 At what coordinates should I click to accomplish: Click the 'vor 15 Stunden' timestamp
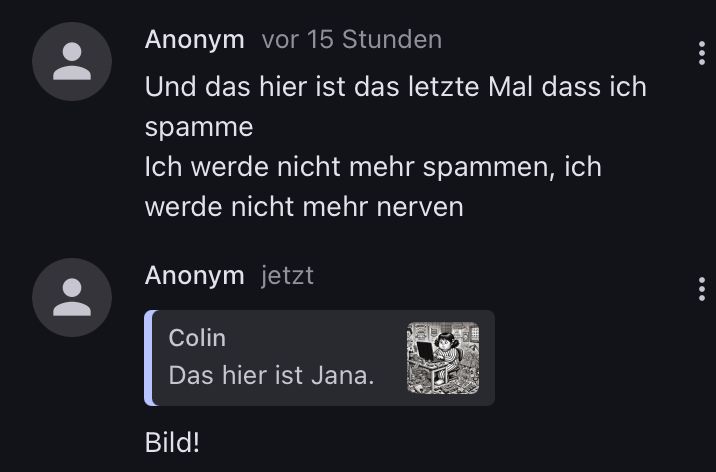(x=352, y=39)
